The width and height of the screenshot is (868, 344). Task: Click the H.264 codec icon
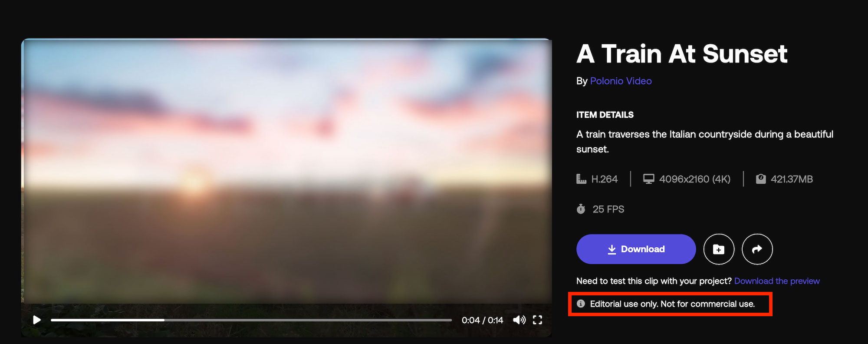(581, 179)
